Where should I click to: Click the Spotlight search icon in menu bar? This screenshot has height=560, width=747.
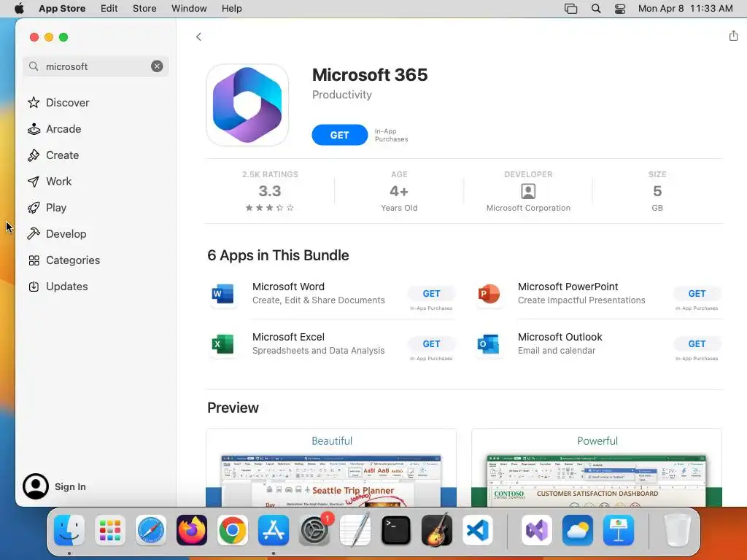595,9
